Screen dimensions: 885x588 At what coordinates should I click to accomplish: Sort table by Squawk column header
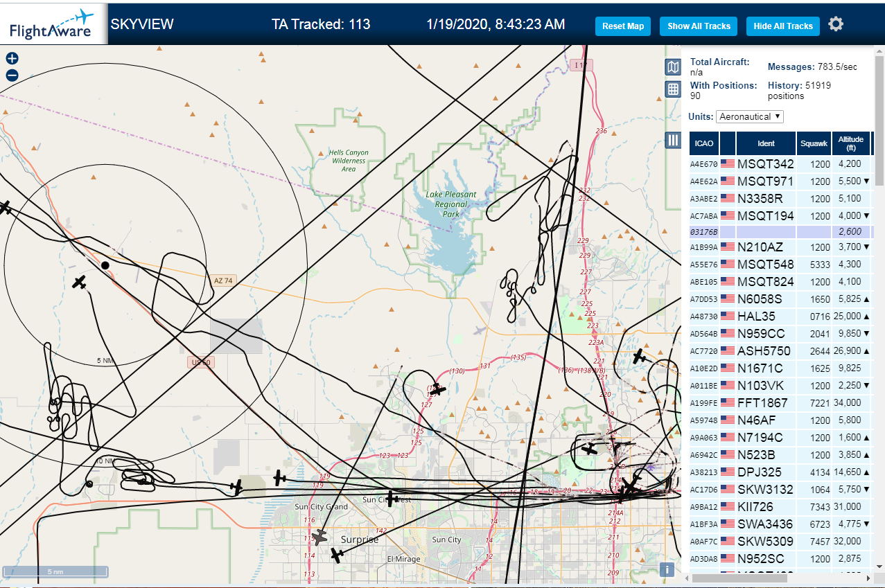[x=814, y=143]
